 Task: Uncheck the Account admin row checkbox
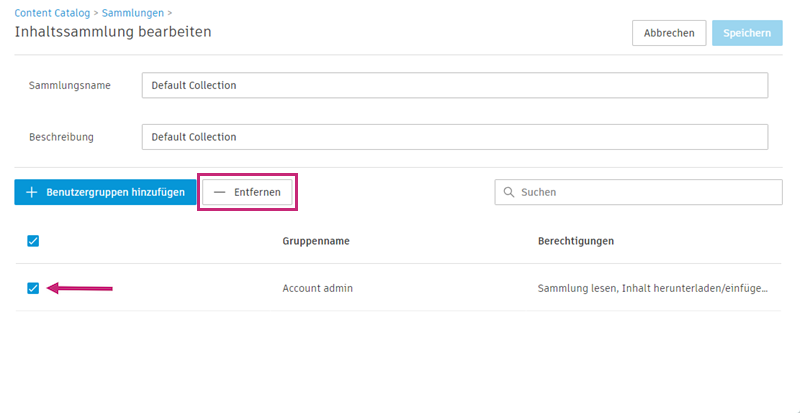tap(33, 288)
